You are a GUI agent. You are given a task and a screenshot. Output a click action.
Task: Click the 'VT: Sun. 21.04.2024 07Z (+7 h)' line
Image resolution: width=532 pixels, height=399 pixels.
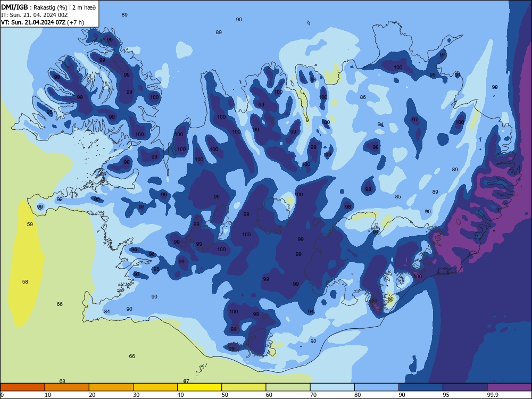43,22
